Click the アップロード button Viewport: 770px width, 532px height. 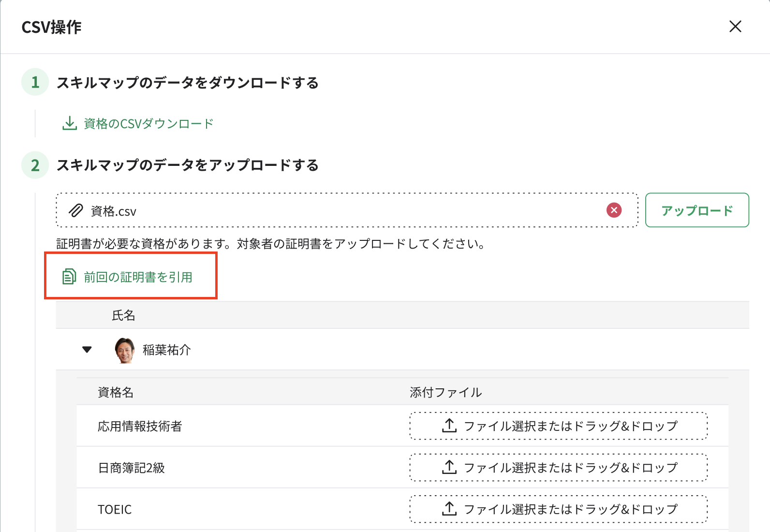pos(697,210)
